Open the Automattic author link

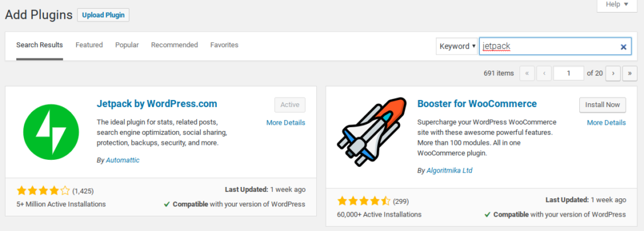123,161
